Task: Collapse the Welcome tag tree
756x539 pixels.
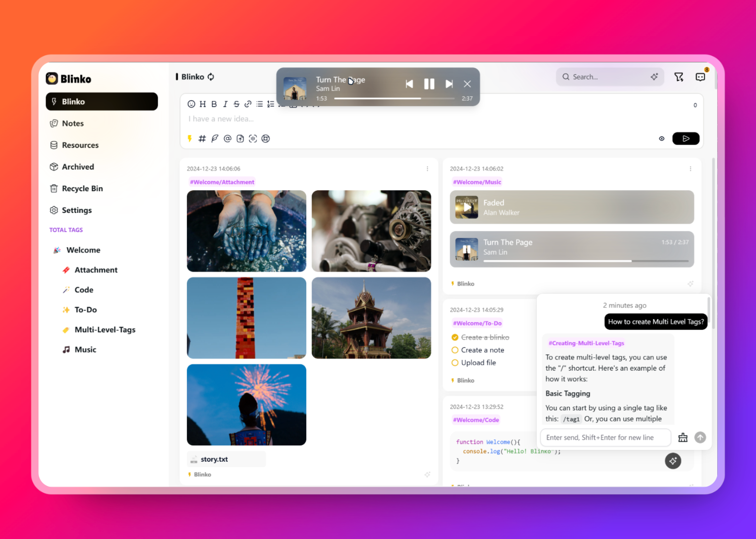Action: 57,250
